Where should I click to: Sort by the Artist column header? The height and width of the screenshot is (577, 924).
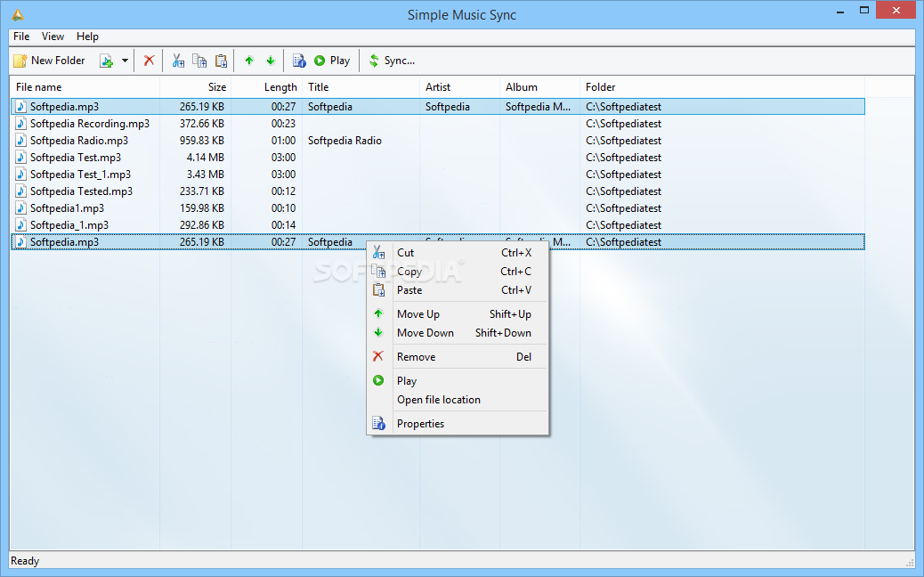click(x=459, y=87)
